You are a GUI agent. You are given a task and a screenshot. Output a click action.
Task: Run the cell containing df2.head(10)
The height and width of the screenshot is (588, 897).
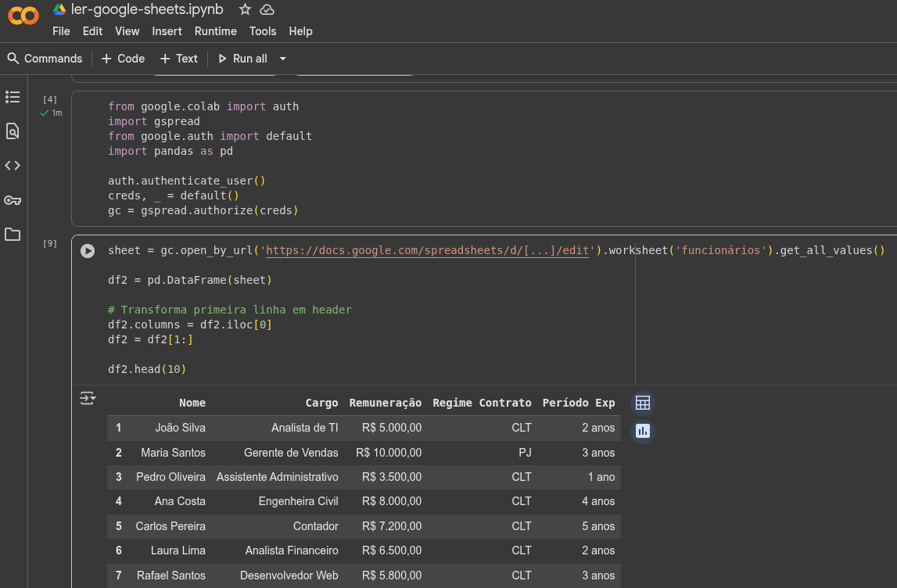(87, 250)
